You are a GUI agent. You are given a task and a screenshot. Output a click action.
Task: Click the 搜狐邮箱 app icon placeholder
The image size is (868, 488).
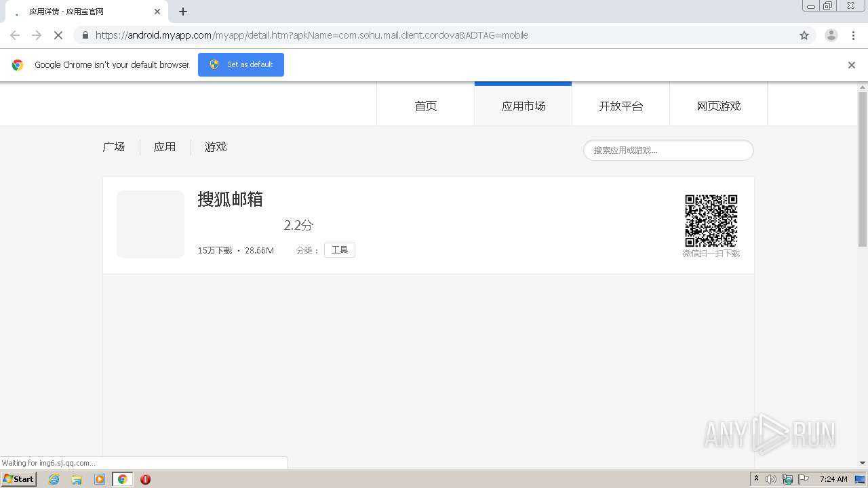pos(151,224)
